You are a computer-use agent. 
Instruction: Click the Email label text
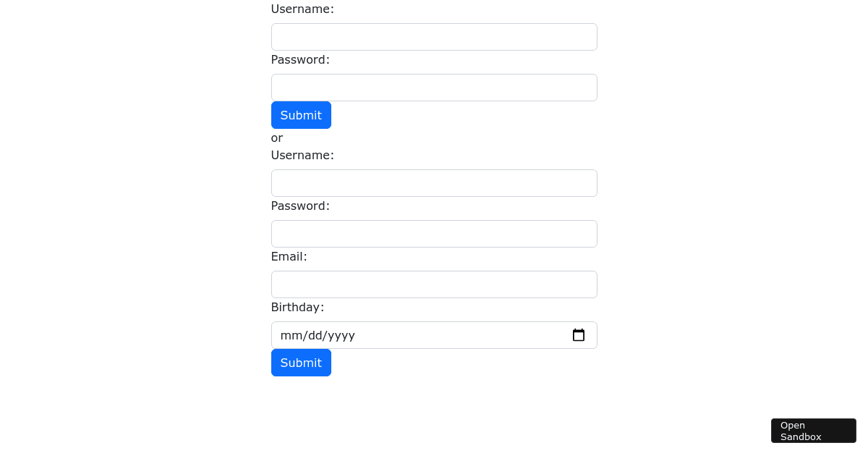pyautogui.click(x=289, y=256)
